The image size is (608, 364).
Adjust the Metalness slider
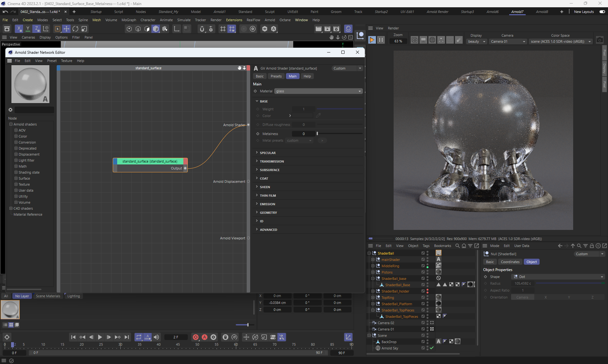pos(317,134)
